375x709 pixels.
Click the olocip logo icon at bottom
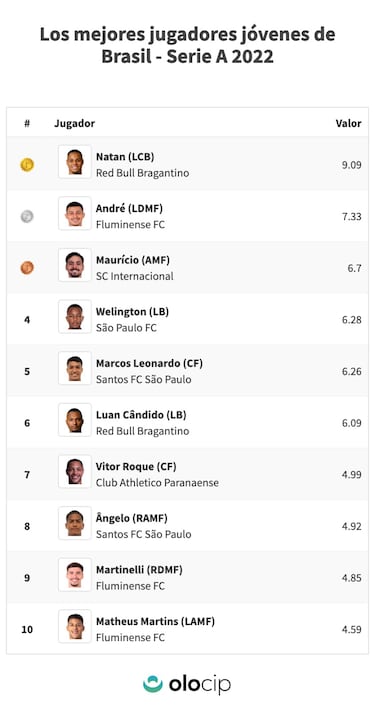(x=153, y=684)
